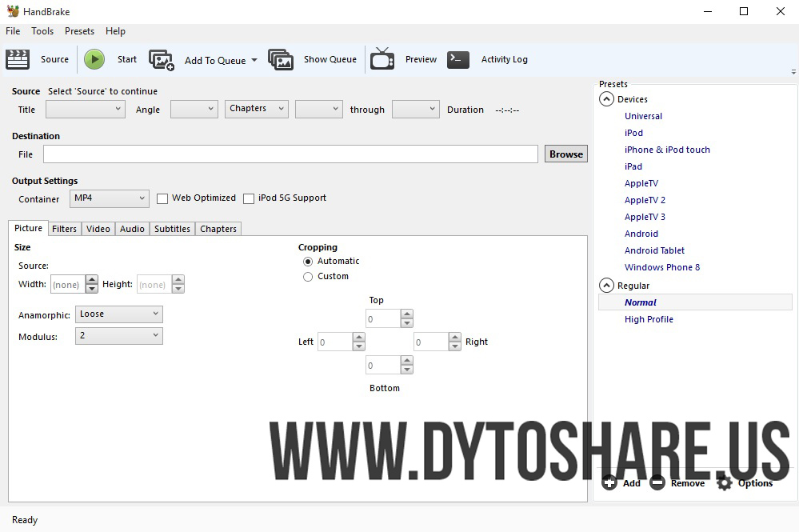The width and height of the screenshot is (799, 532).
Task: Click the green Start play icon
Action: click(94, 60)
